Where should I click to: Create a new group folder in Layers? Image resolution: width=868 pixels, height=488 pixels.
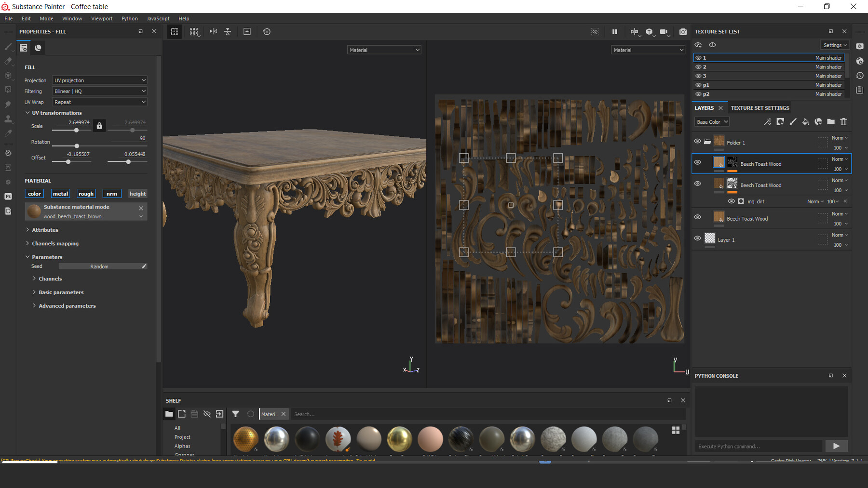click(831, 122)
